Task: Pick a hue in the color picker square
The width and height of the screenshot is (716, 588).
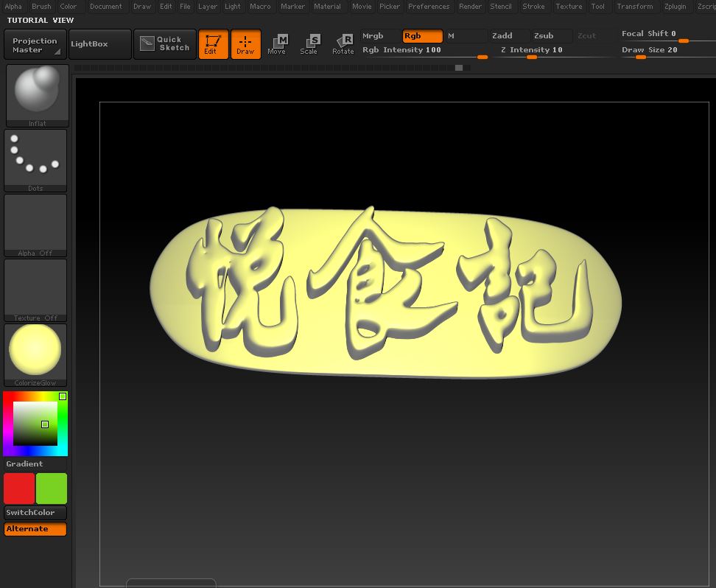Action: [35, 424]
